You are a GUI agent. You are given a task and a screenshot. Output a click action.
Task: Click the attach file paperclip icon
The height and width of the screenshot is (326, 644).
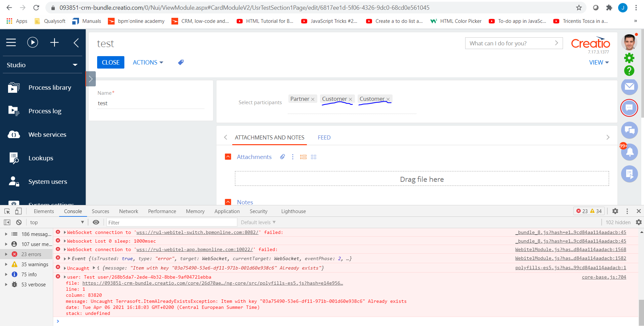(x=282, y=157)
